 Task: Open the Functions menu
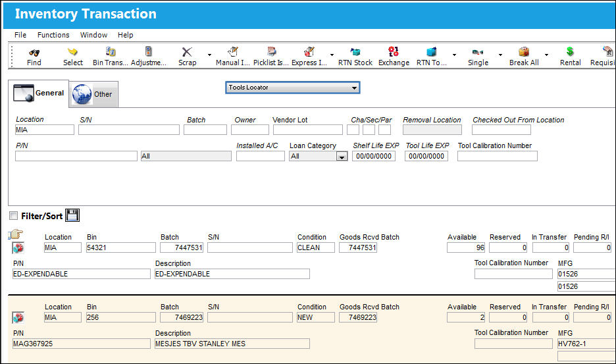(x=53, y=35)
